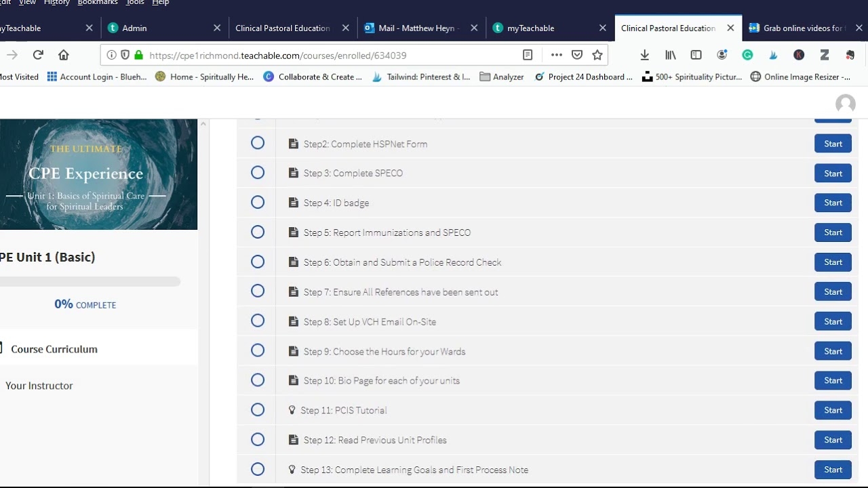Viewport: 868px width, 488px height.
Task: Bookmark this page with the star icon
Action: [x=597, y=55]
